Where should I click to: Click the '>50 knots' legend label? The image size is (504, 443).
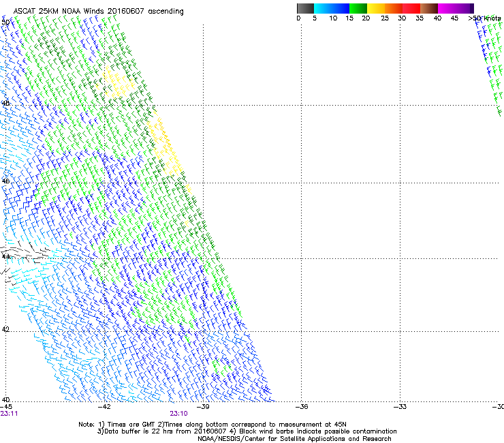(484, 18)
